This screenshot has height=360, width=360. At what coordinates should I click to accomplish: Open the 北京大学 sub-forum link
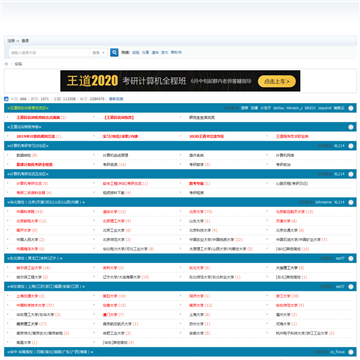click(196, 212)
